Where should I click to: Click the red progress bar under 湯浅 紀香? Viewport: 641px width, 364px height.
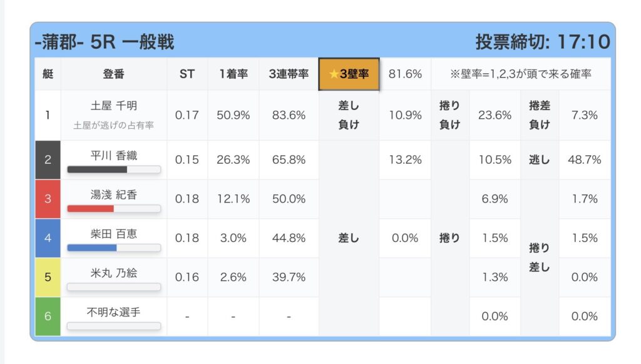113,208
